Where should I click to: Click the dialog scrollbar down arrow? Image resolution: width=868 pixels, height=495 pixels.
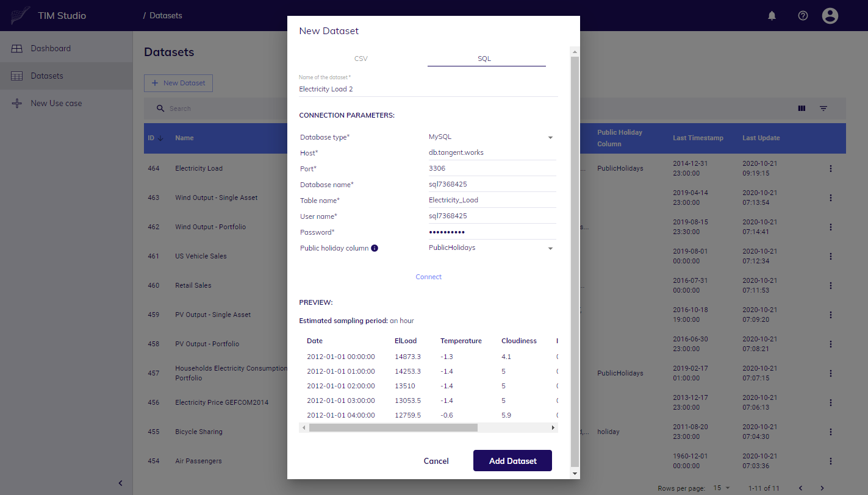coord(575,473)
